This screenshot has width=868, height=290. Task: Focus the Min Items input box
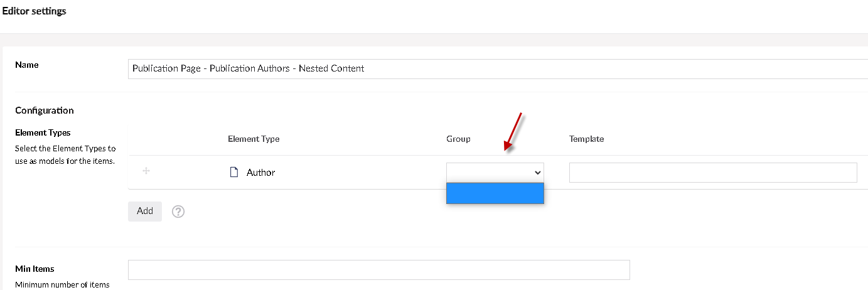click(378, 270)
